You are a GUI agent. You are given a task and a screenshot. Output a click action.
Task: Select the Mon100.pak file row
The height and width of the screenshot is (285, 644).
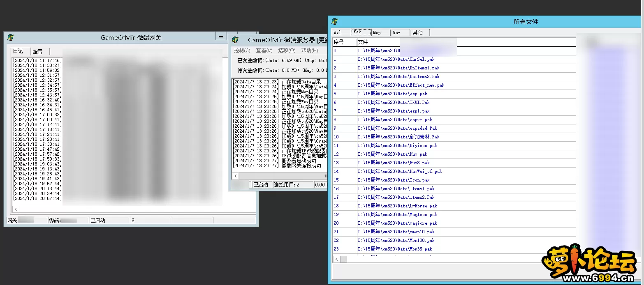[x=454, y=241]
